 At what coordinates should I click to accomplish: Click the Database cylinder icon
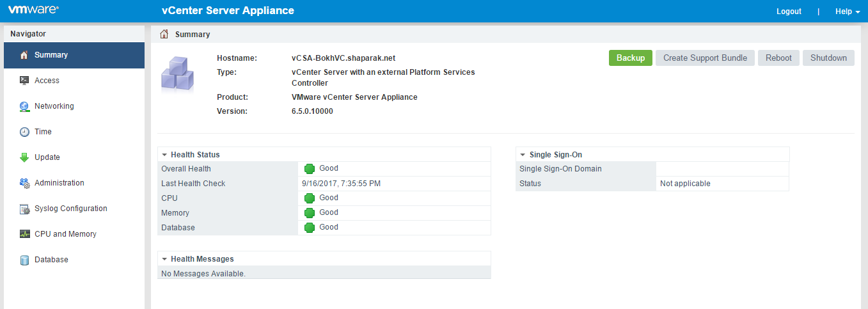pos(24,260)
